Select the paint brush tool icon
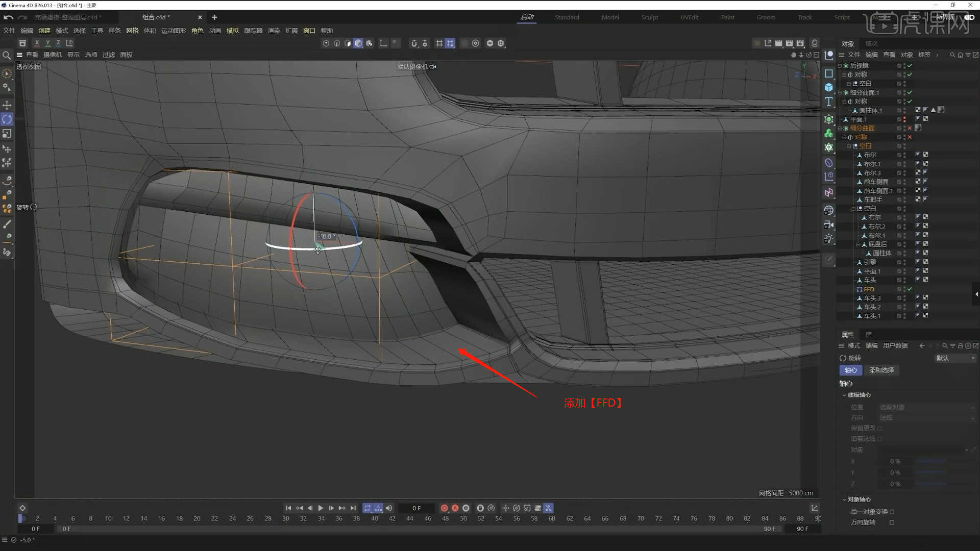The width and height of the screenshot is (980, 551). [x=7, y=224]
